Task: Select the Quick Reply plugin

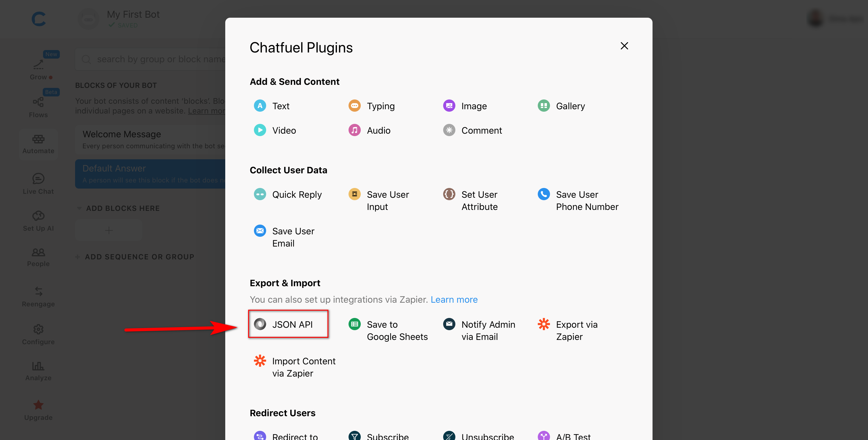Action: 288,194
